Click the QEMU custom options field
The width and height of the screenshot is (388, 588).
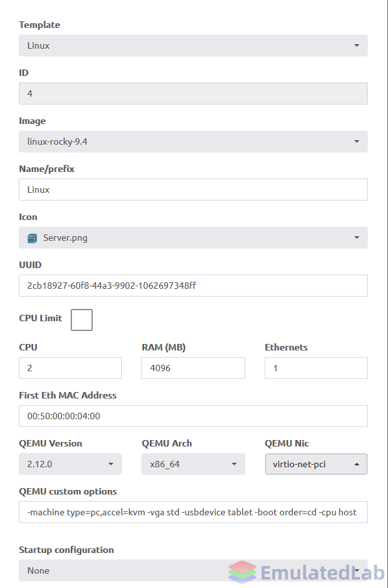pos(193,512)
